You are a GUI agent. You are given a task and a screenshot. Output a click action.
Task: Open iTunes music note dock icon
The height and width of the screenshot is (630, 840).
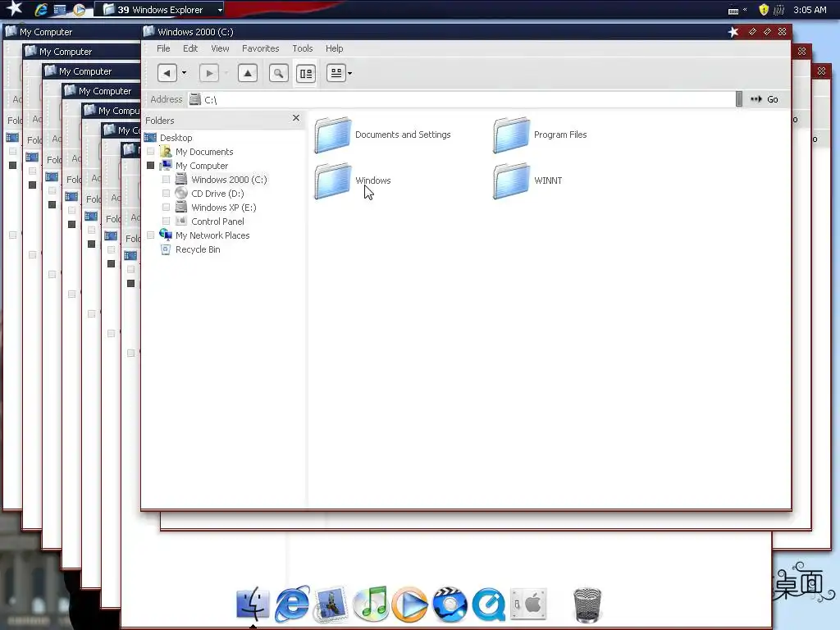[371, 604]
